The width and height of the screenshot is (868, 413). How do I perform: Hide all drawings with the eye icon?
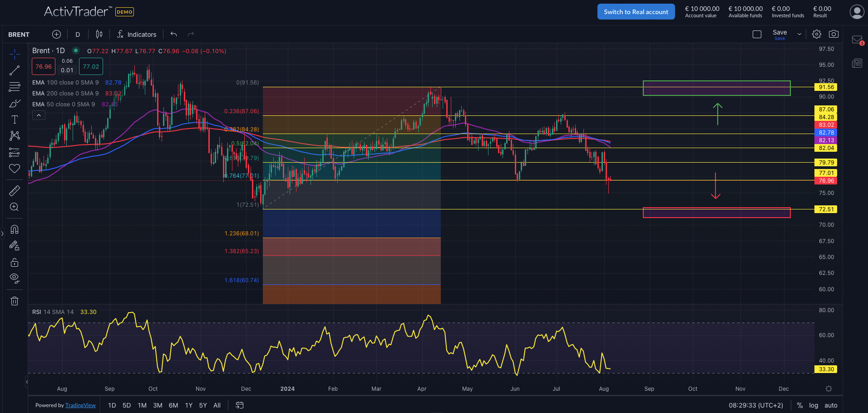click(x=15, y=278)
